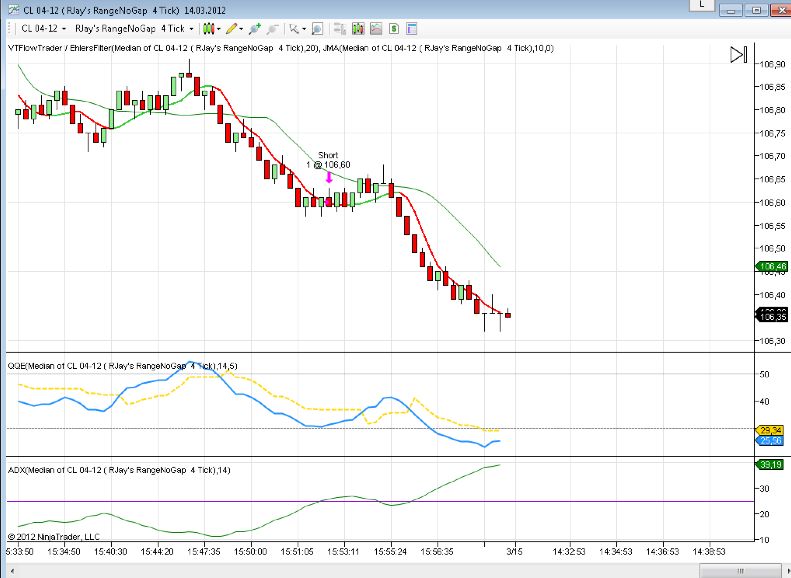The height and width of the screenshot is (578, 791).
Task: Click the grey chart trader panel icon
Action: point(340,29)
